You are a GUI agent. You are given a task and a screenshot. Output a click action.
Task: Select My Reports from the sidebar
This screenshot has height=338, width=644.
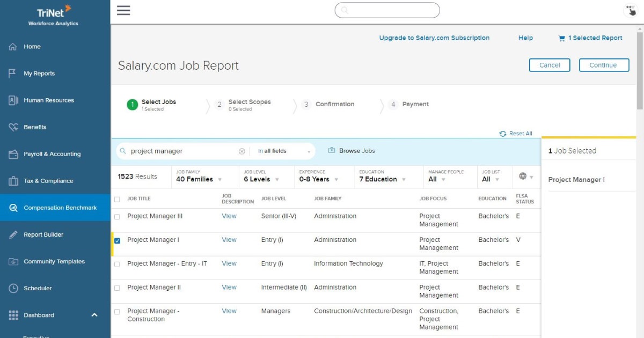click(x=40, y=73)
